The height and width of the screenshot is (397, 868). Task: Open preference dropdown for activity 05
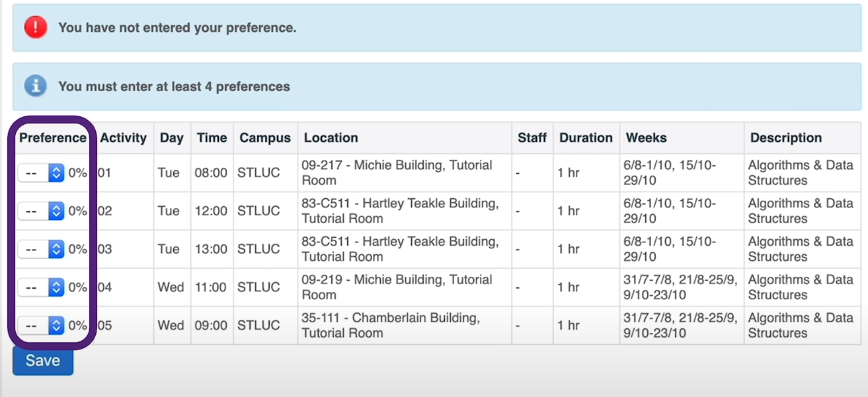[41, 325]
